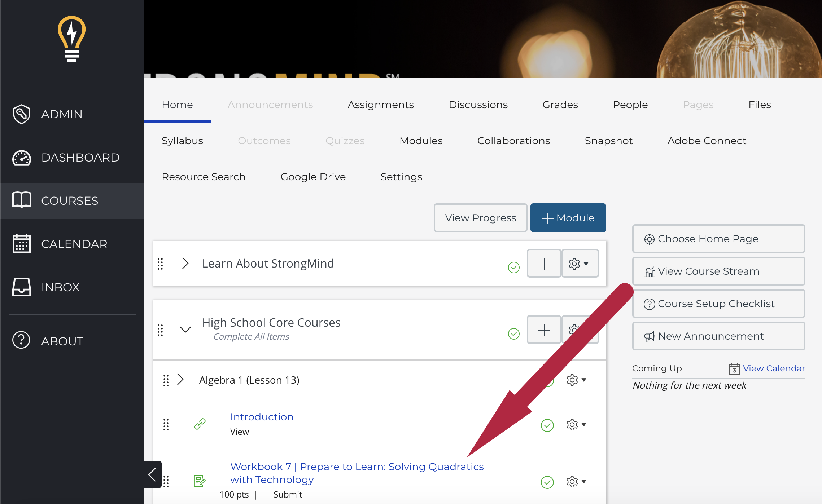The image size is (822, 504).
Task: Launch the Adobe Connect tab
Action: point(707,141)
